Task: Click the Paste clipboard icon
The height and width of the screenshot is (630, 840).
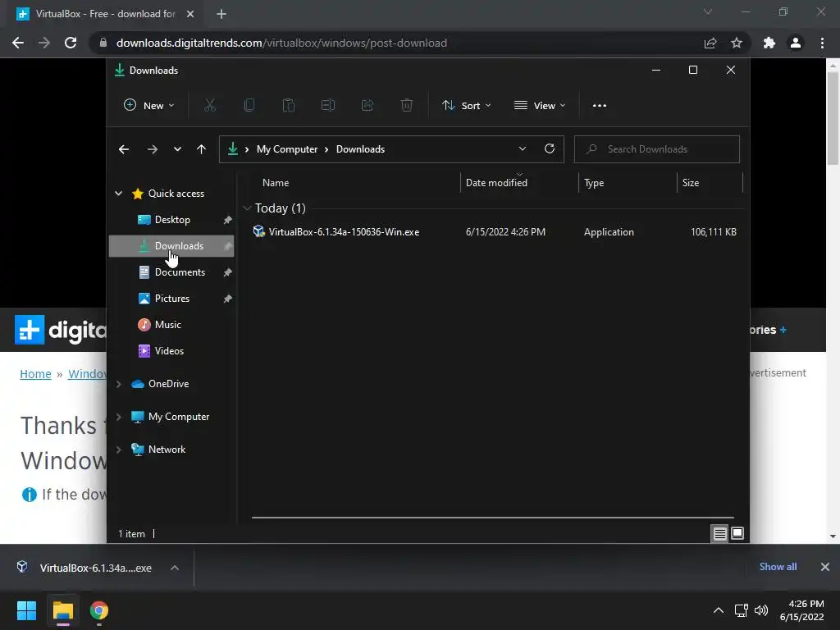Action: (289, 106)
